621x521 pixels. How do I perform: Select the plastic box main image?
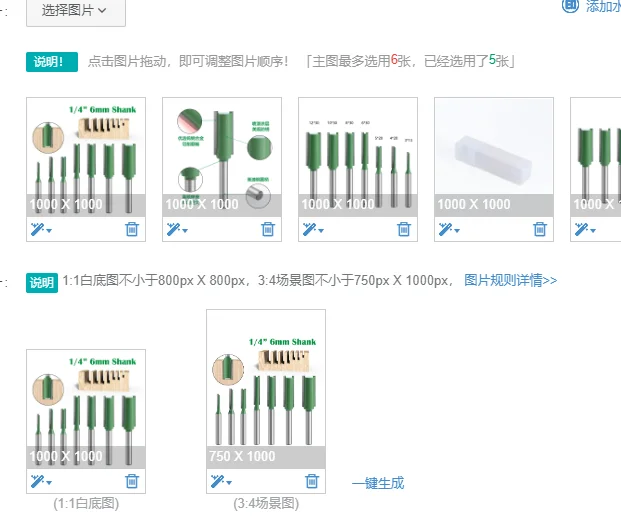pos(494,157)
